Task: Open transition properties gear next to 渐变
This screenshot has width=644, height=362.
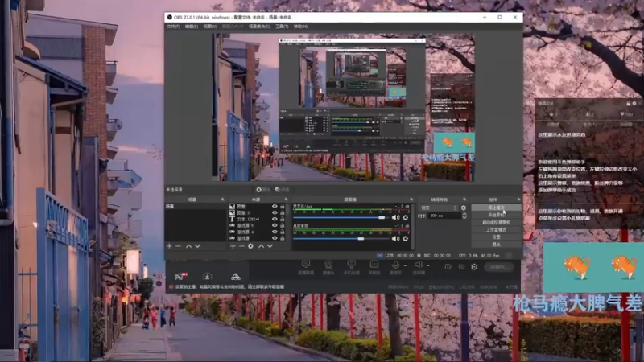Action: [x=464, y=208]
